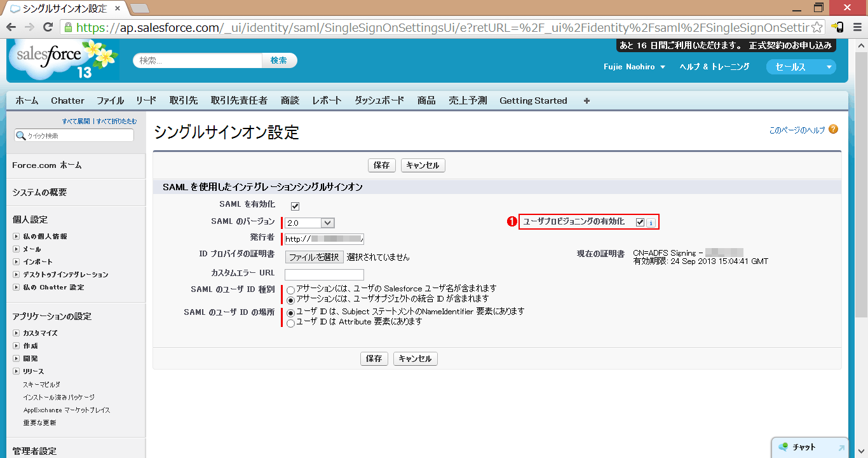
Task: Open Fujie Naohiro user menu
Action: (634, 67)
